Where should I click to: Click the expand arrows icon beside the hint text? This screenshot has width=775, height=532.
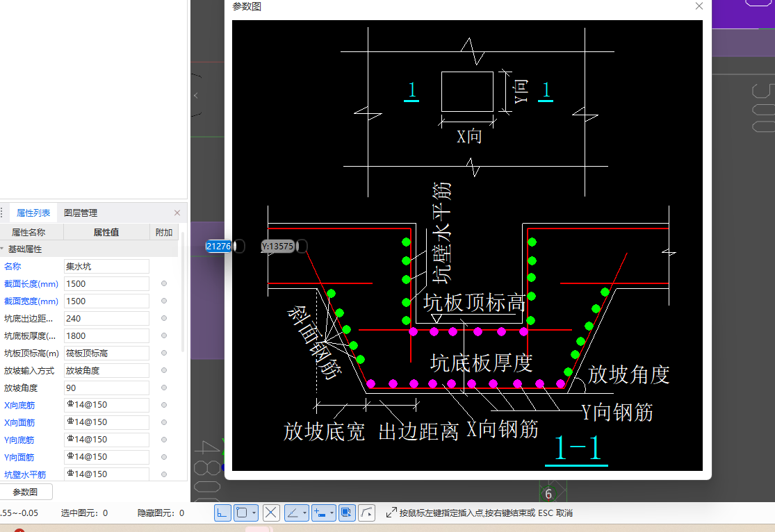click(391, 513)
